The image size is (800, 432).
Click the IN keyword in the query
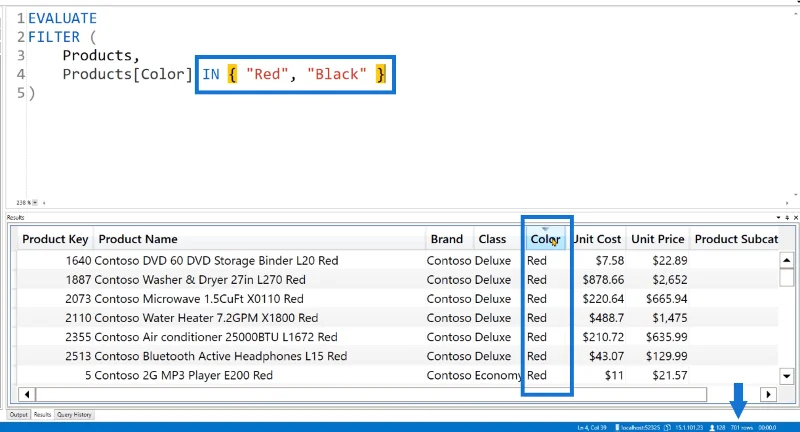point(211,74)
